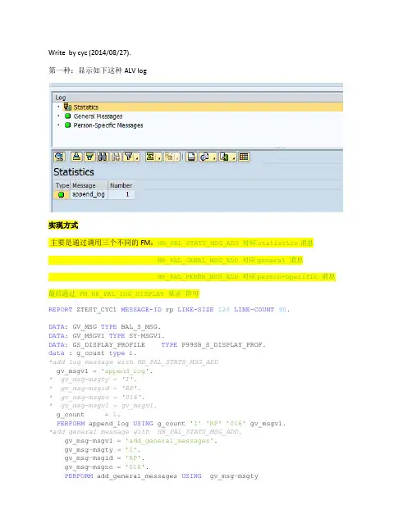Select the Statistics tree node
The height and width of the screenshot is (532, 412).
click(x=86, y=107)
